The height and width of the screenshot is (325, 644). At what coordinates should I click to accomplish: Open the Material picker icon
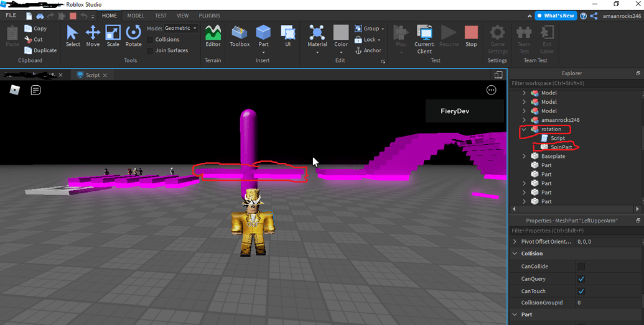point(317,32)
